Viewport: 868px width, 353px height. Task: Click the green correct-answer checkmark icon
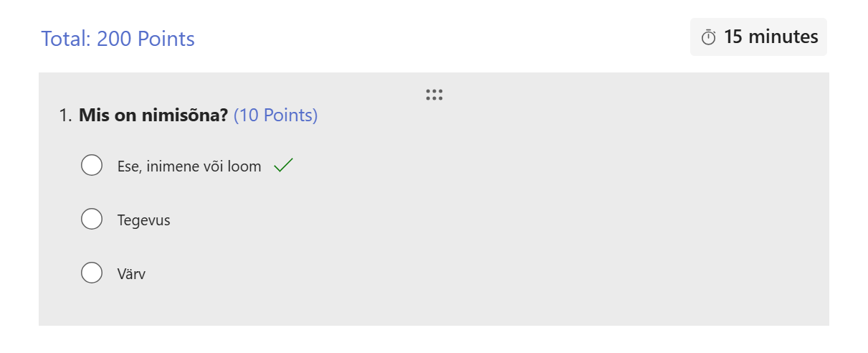(x=284, y=166)
